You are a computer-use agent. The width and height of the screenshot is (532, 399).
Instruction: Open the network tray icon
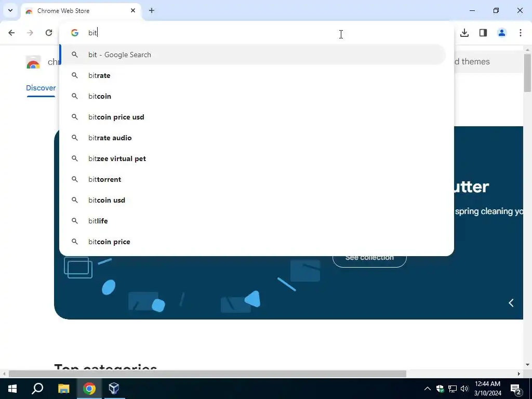[453, 389]
